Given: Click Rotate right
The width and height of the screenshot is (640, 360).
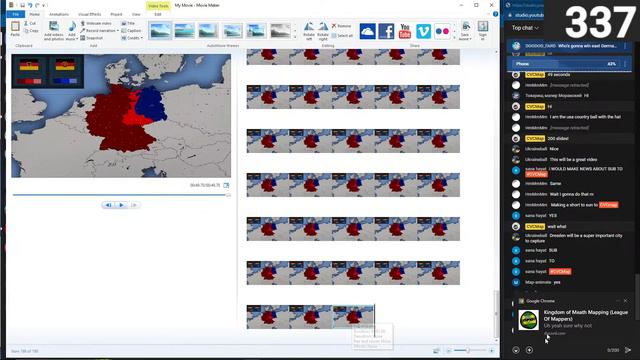Looking at the screenshot, I should pos(323,31).
